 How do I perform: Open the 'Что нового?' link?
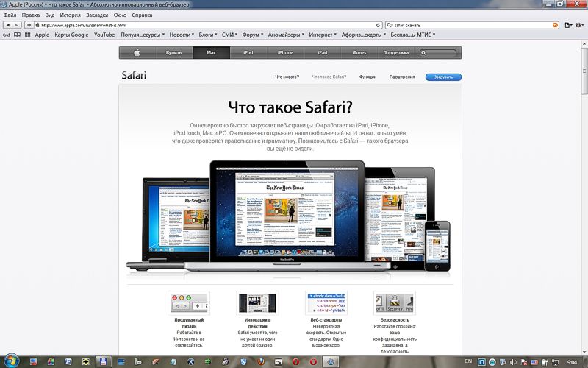coord(287,77)
